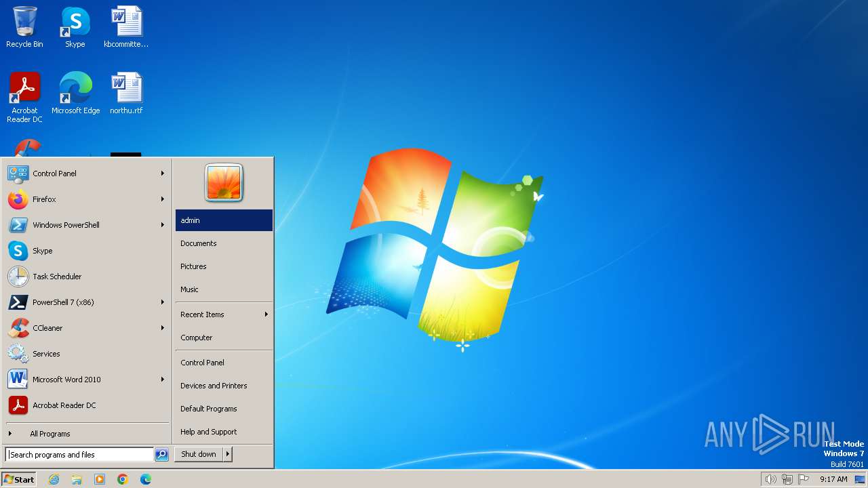
Task: Open Services from Start menu
Action: pos(87,354)
